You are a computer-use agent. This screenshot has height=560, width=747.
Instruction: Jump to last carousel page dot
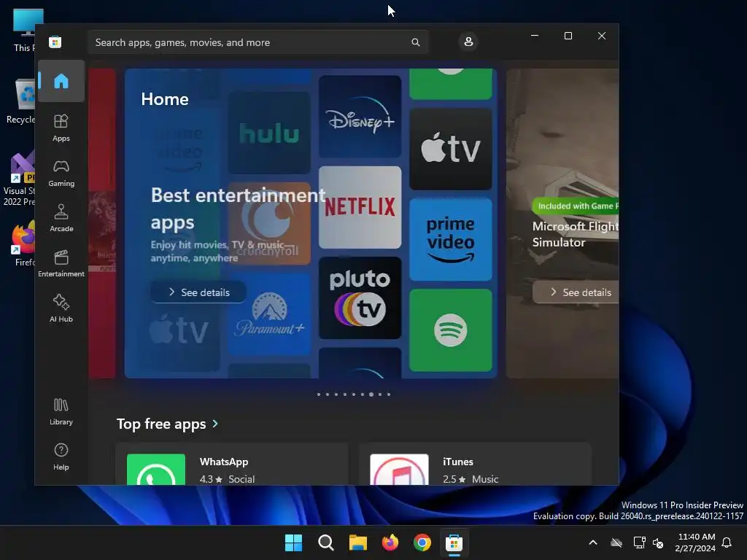point(389,394)
